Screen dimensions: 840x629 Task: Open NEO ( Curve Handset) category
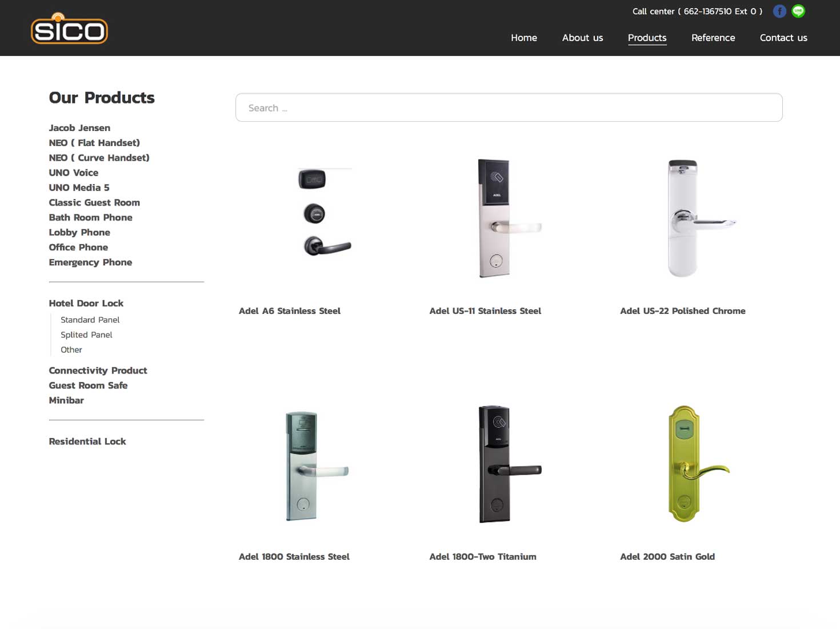tap(99, 158)
